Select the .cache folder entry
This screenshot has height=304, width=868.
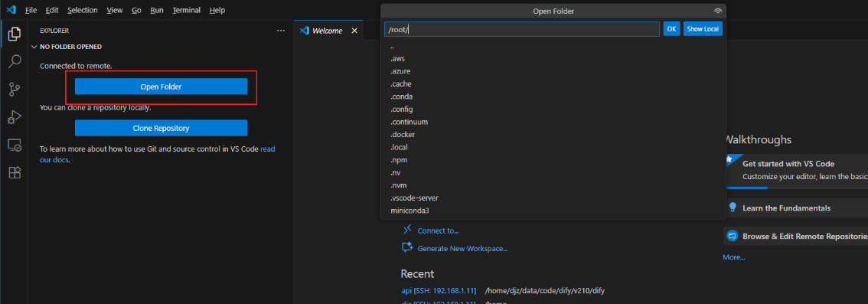click(x=553, y=83)
